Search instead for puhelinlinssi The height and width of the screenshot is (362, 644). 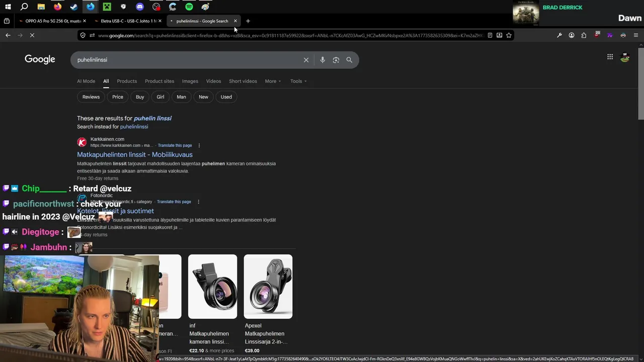tap(134, 127)
